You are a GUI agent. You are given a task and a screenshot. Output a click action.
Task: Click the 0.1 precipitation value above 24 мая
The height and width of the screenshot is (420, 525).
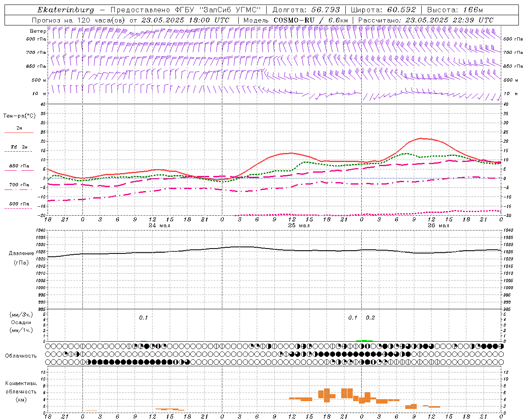pyautogui.click(x=143, y=318)
